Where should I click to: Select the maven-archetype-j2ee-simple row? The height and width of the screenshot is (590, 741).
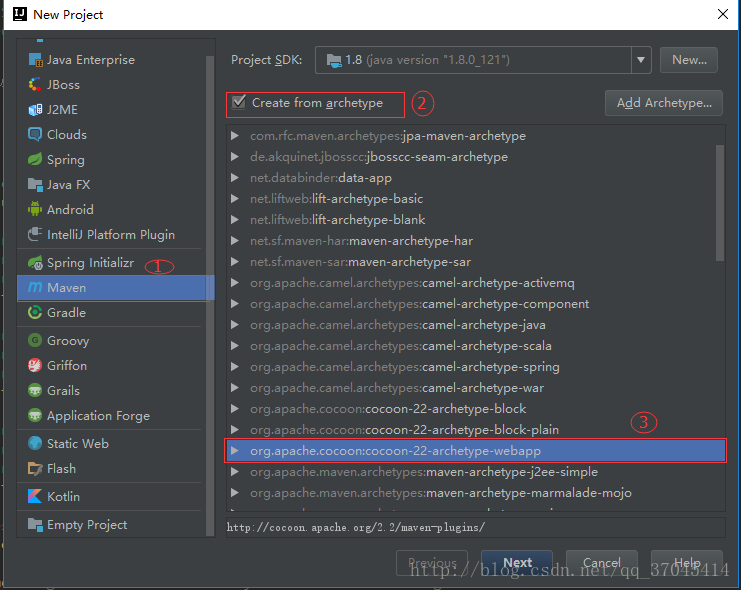(475, 471)
